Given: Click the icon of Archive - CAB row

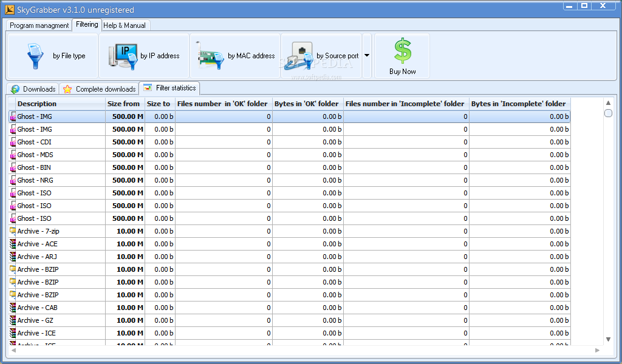Looking at the screenshot, I should (x=13, y=308).
